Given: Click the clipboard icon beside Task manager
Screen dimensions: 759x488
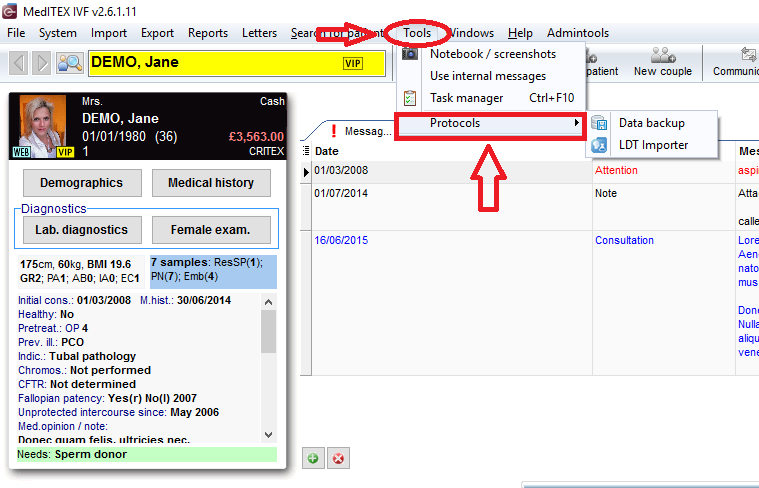Looking at the screenshot, I should (x=410, y=98).
